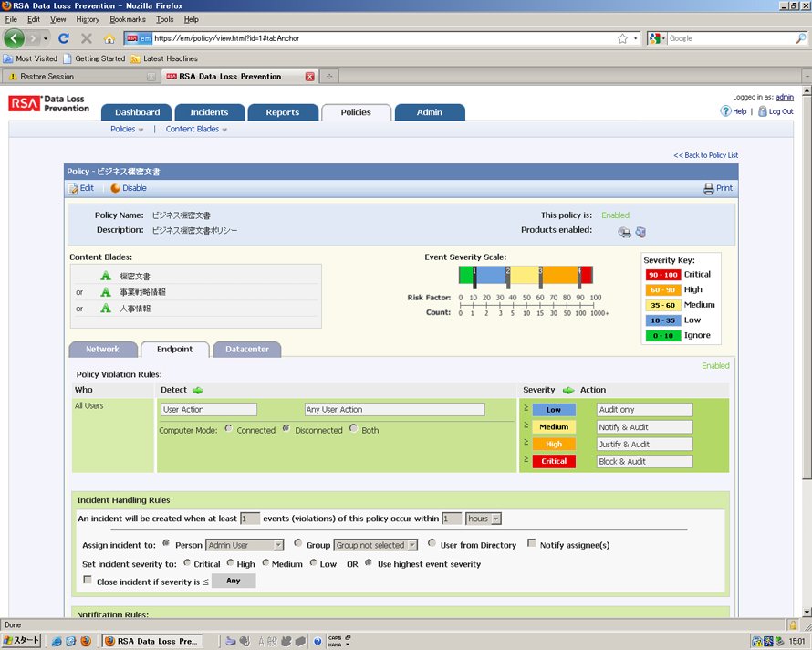Click red Critical segment on severity scale
The height and width of the screenshot is (650, 812).
click(x=587, y=275)
